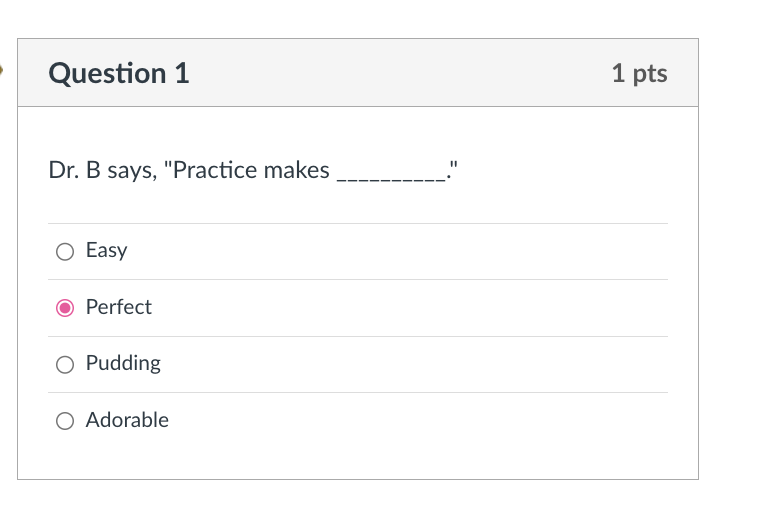
Task: Click the gray question header bar
Action: point(358,73)
